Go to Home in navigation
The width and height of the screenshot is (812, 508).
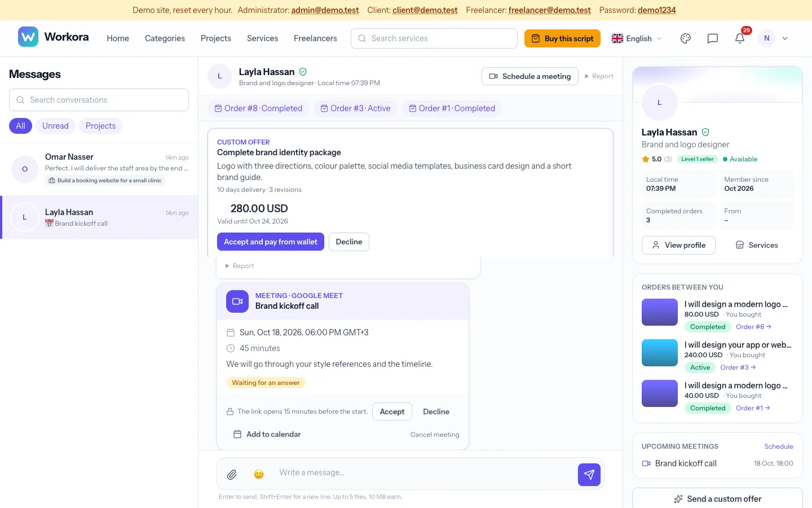(x=118, y=38)
